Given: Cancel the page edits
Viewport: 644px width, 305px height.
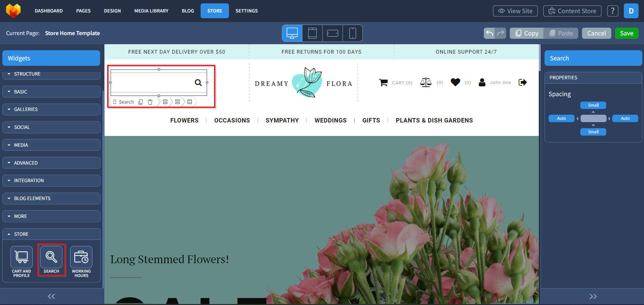Looking at the screenshot, I should [x=596, y=33].
